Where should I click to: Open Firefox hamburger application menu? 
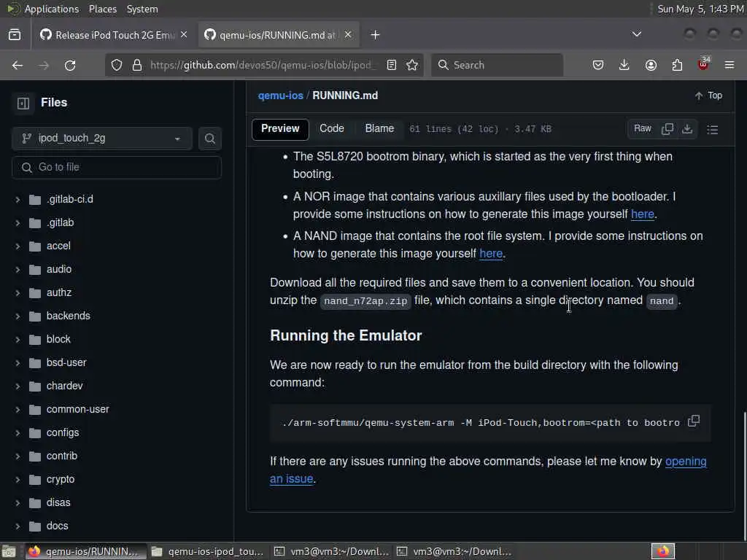[x=729, y=65]
